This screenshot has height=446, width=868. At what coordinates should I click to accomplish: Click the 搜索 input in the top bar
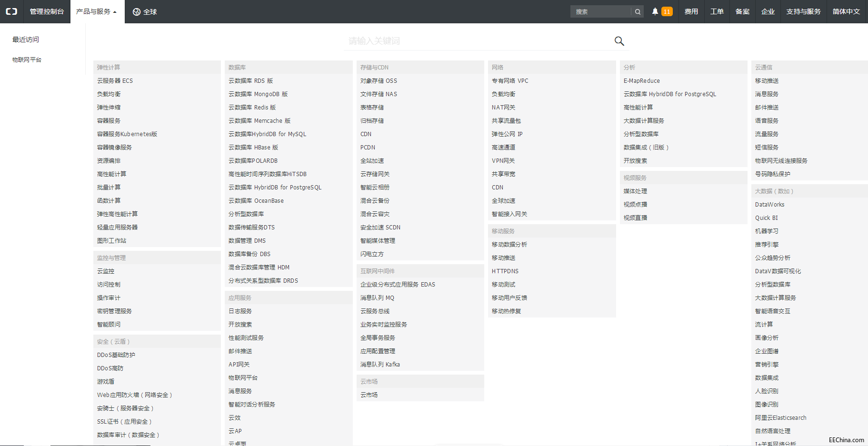[601, 11]
